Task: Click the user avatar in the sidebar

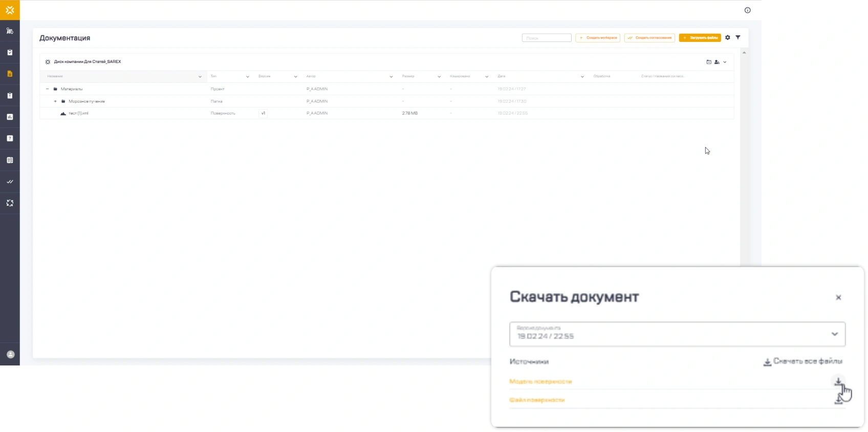Action: [10, 354]
